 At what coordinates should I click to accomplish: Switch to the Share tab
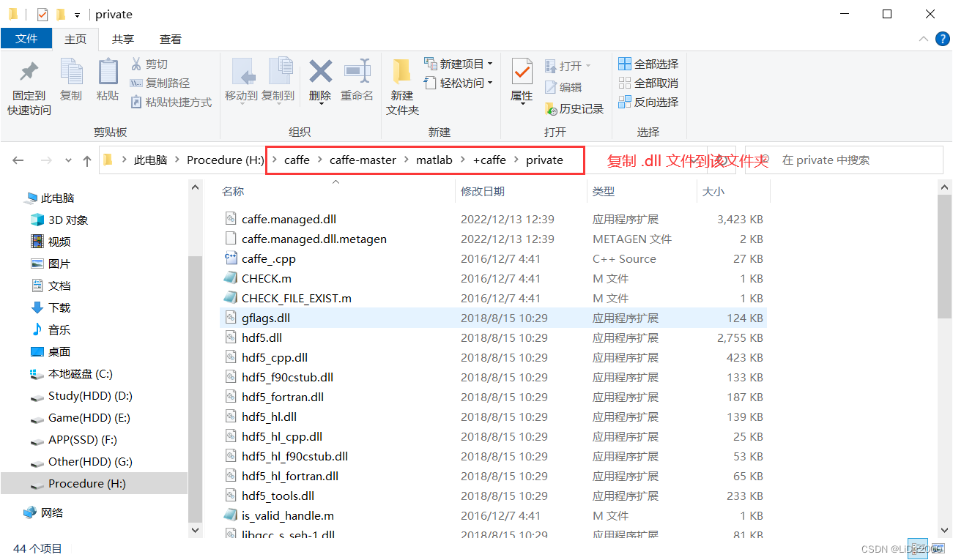123,40
